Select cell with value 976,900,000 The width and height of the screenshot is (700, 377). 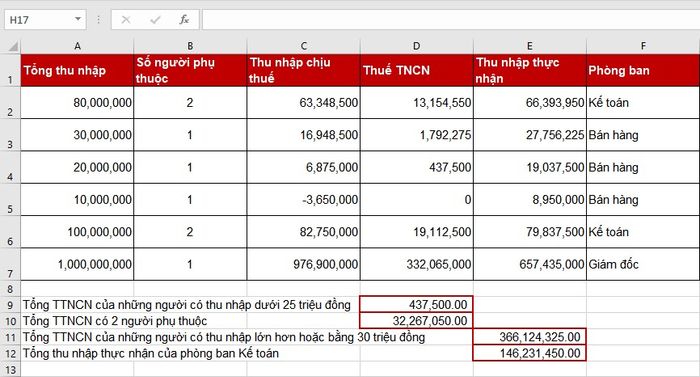[x=304, y=264]
